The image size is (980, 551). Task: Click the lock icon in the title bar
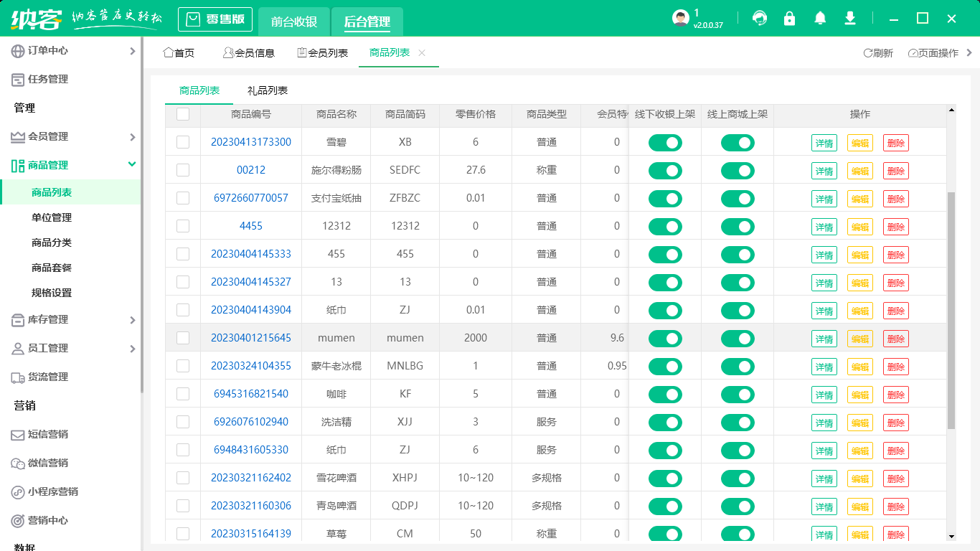pyautogui.click(x=789, y=18)
